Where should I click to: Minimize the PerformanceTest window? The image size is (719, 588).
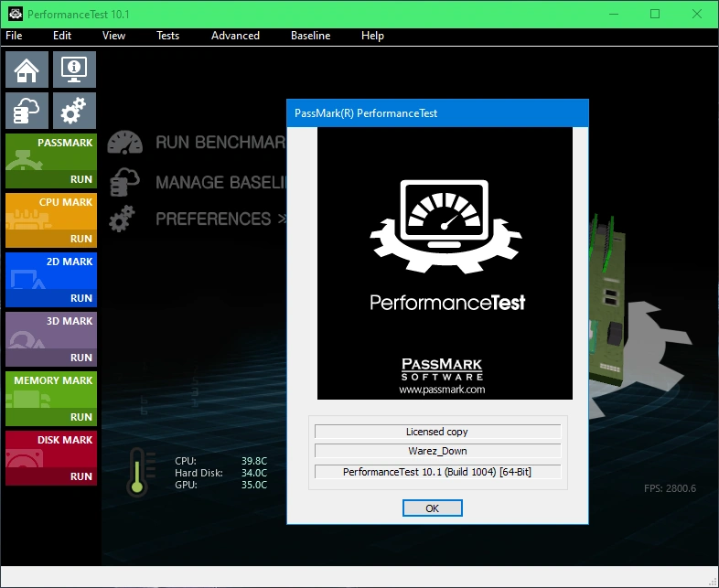tap(614, 15)
